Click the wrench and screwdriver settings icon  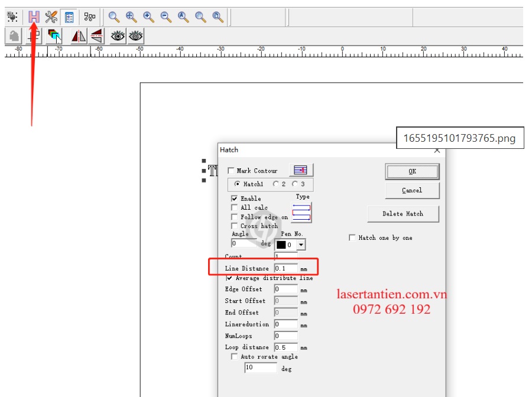tap(51, 17)
